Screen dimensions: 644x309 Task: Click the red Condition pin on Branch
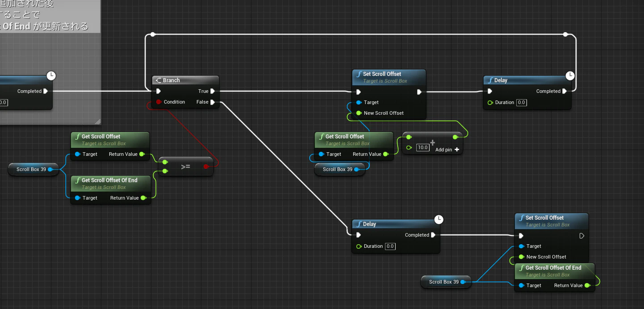[159, 102]
